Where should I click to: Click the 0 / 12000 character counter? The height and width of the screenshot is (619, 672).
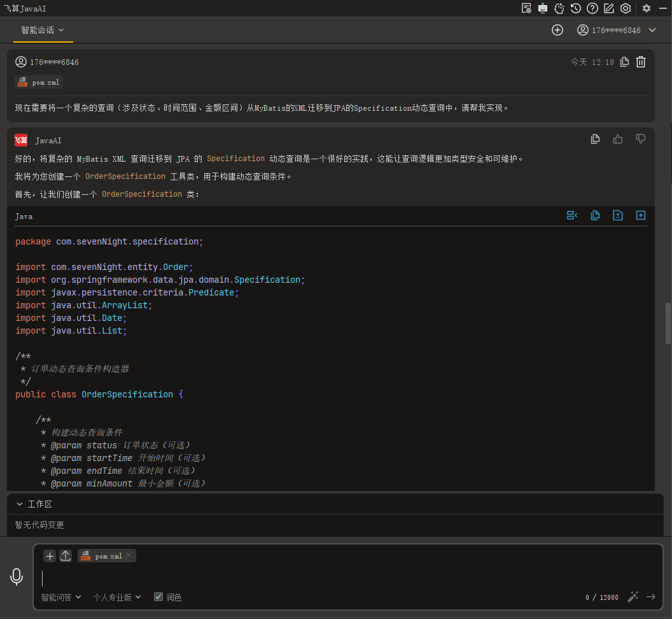point(602,597)
